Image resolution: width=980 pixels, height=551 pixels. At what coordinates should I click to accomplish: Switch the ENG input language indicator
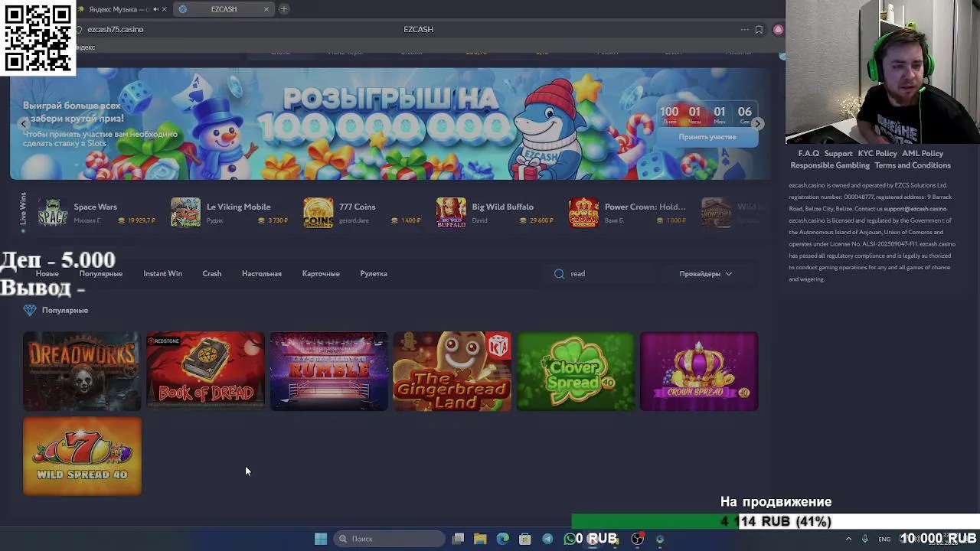coord(884,540)
